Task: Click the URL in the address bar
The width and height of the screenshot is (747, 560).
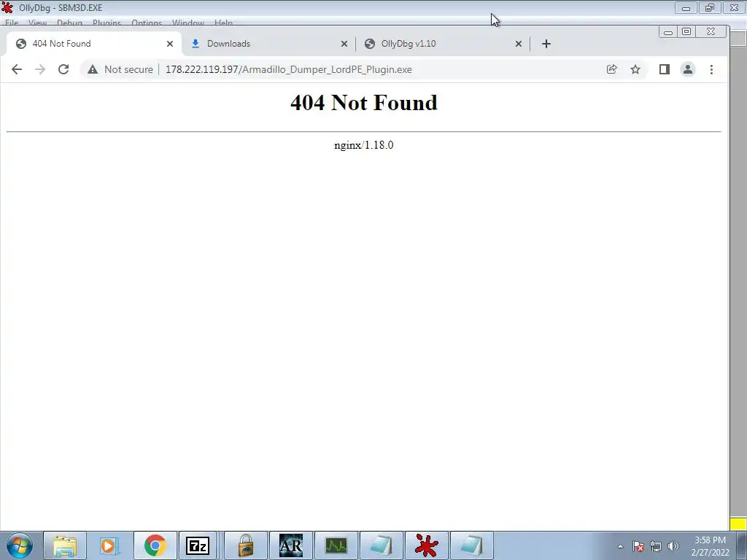Action: point(288,69)
